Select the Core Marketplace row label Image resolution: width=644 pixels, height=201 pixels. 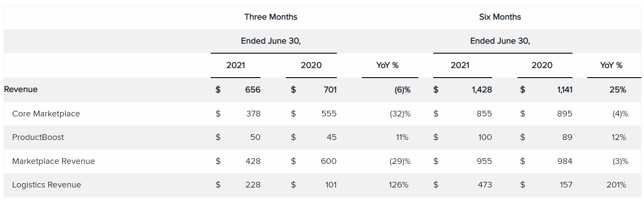click(46, 114)
